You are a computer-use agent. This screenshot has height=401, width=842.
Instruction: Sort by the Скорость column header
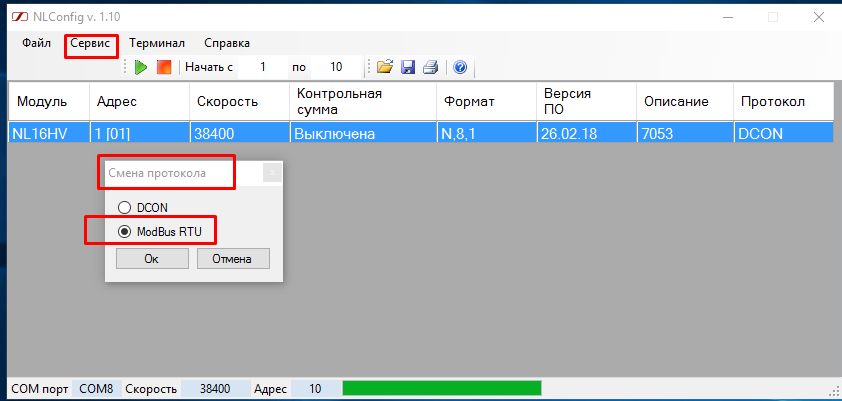(239, 101)
